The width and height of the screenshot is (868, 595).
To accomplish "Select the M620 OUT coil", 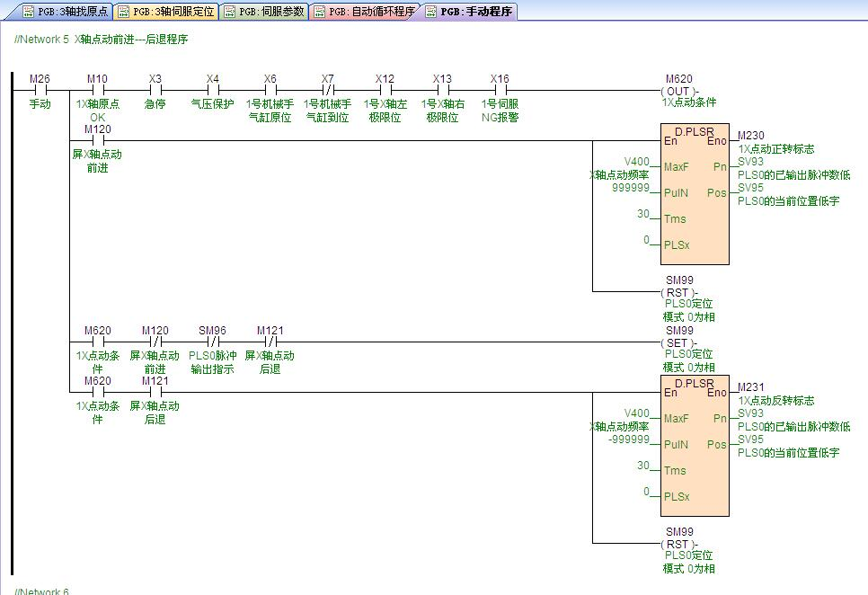I will [x=678, y=91].
